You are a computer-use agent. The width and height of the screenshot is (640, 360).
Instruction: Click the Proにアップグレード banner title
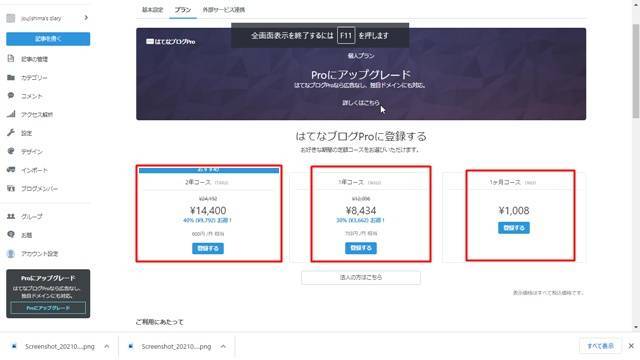[361, 75]
